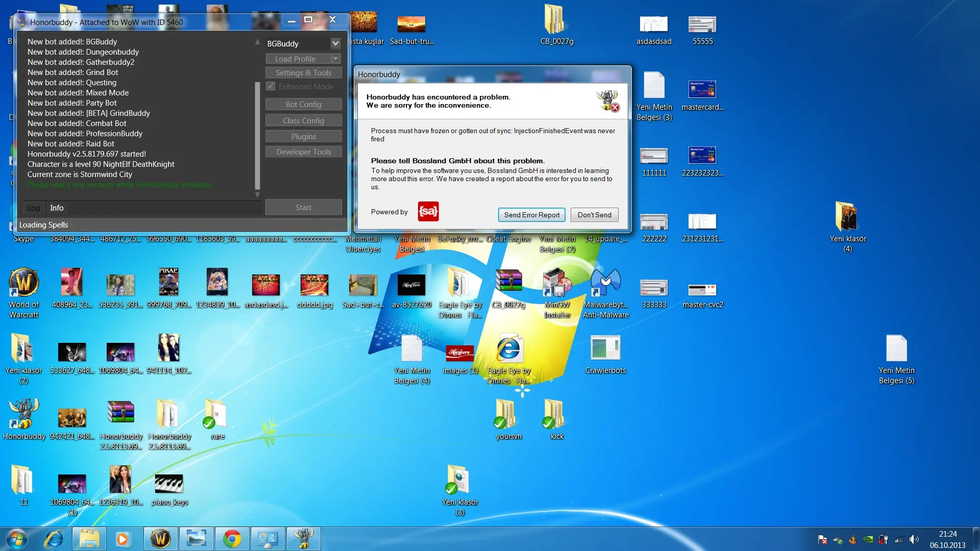Viewport: 980px width, 551px height.
Task: Open the yoursvn folder icon
Action: click(508, 419)
